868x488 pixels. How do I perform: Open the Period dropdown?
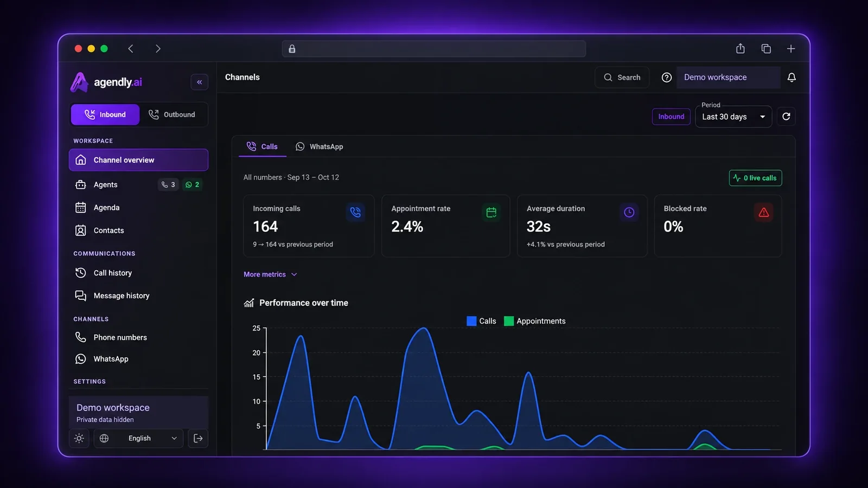pos(733,117)
